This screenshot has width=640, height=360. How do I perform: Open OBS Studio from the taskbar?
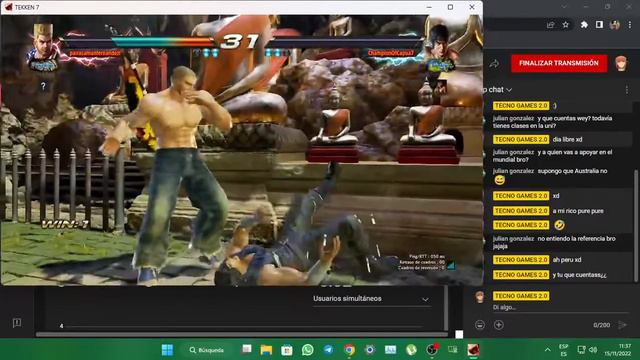[x=432, y=350]
